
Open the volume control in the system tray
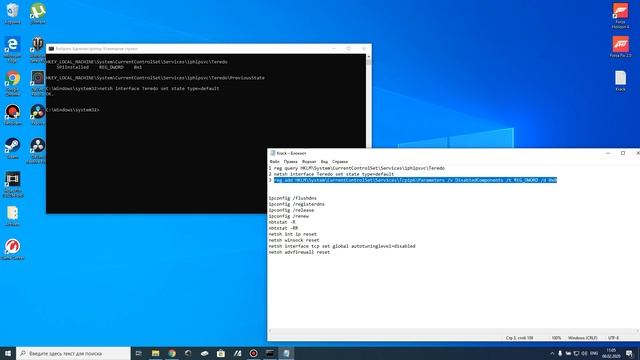click(584, 353)
